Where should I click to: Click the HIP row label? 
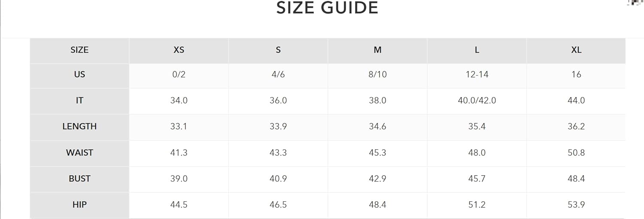79,205
